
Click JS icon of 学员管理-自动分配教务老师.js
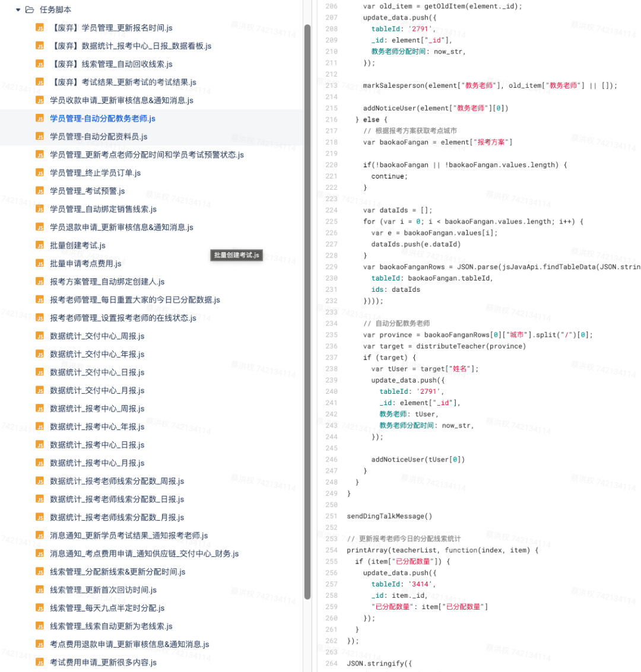pyautogui.click(x=40, y=118)
